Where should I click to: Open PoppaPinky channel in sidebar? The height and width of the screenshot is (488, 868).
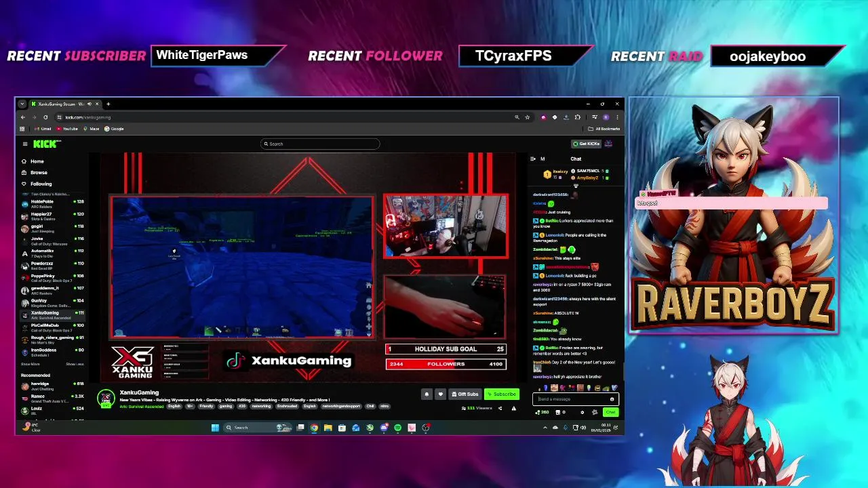53,277
